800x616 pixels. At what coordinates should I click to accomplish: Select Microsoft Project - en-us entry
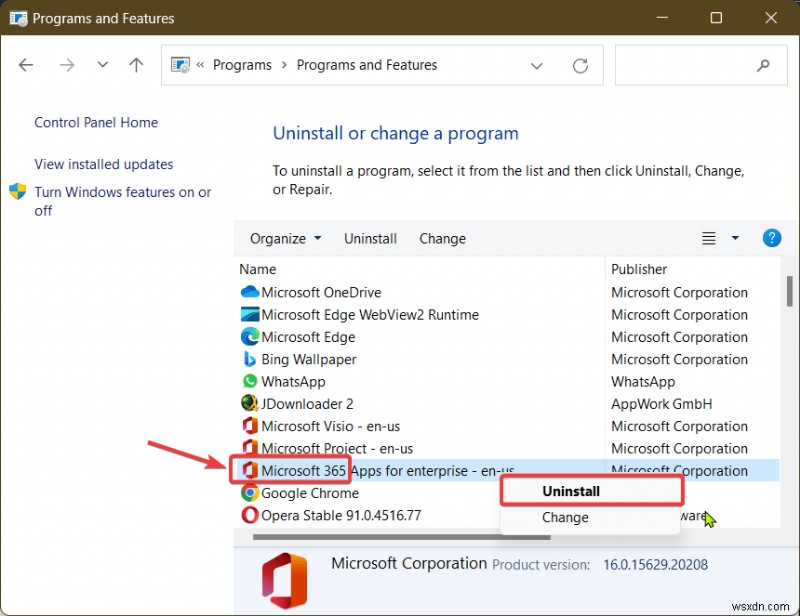coord(337,449)
